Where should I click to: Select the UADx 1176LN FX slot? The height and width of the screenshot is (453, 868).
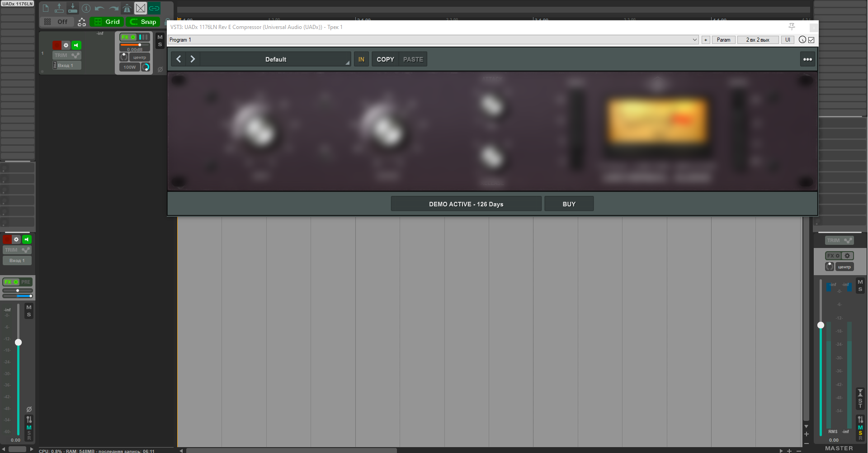click(x=18, y=4)
